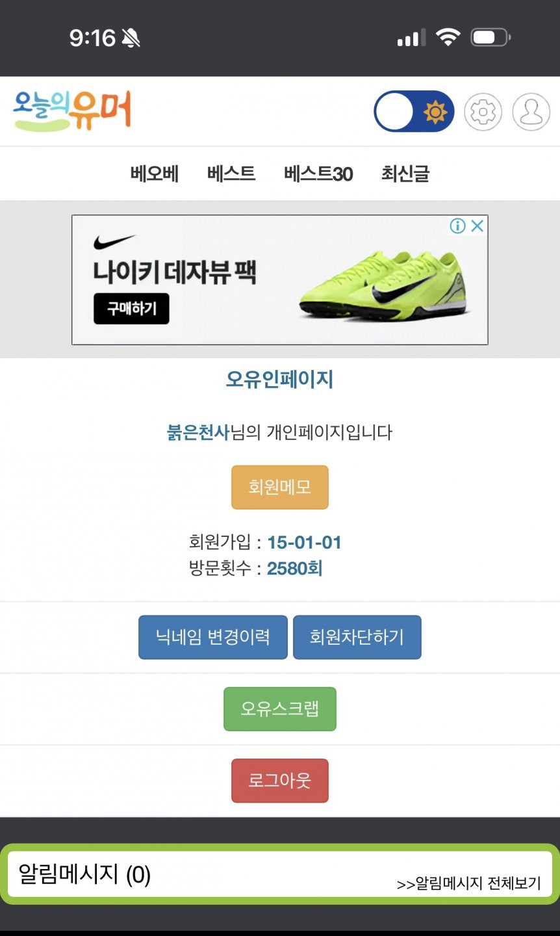Click the 붉은천사 nickname link
This screenshot has width=560, height=936.
click(198, 432)
